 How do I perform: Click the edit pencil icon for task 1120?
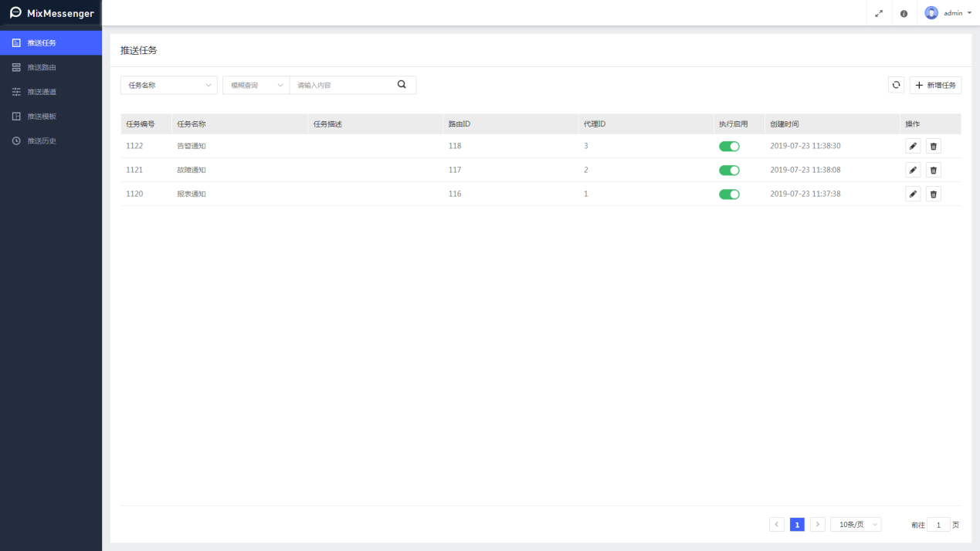(913, 194)
